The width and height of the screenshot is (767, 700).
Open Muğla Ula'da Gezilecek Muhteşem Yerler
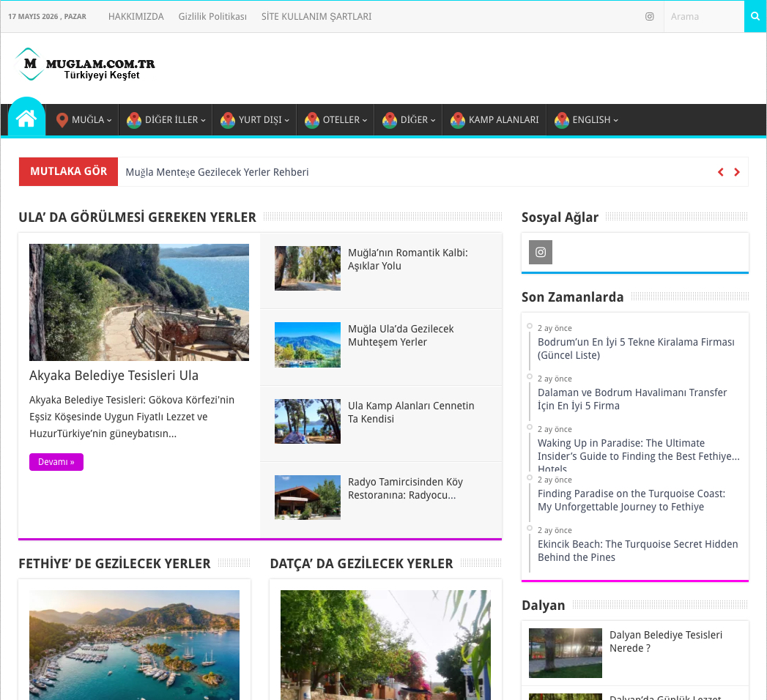[401, 335]
